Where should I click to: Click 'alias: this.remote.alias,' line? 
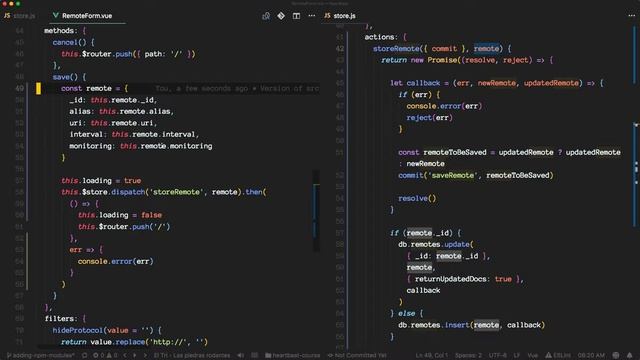click(122, 111)
